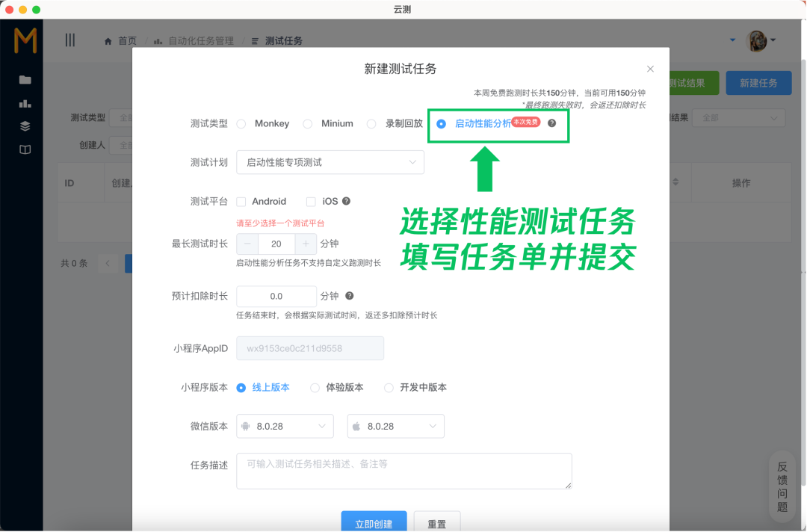Click the orange M logo in sidebar
This screenshot has width=807, height=532.
(x=25, y=40)
